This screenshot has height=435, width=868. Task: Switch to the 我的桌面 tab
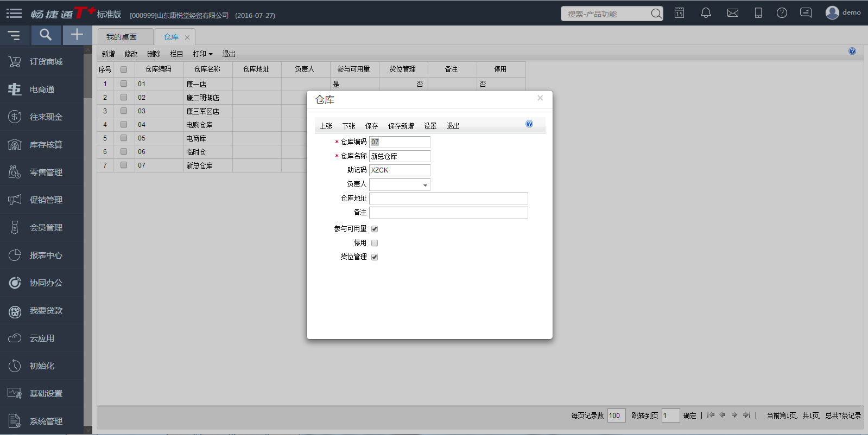[x=122, y=37]
